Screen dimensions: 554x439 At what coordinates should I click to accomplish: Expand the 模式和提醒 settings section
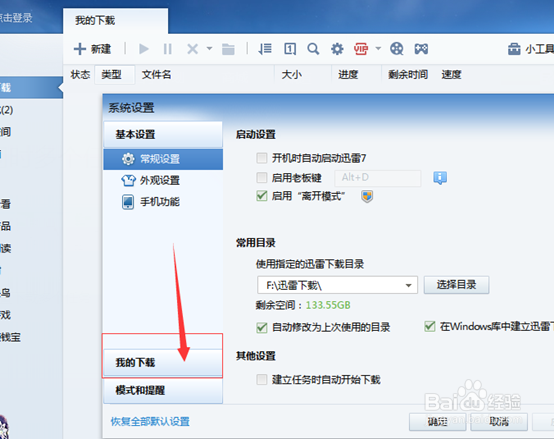point(163,391)
